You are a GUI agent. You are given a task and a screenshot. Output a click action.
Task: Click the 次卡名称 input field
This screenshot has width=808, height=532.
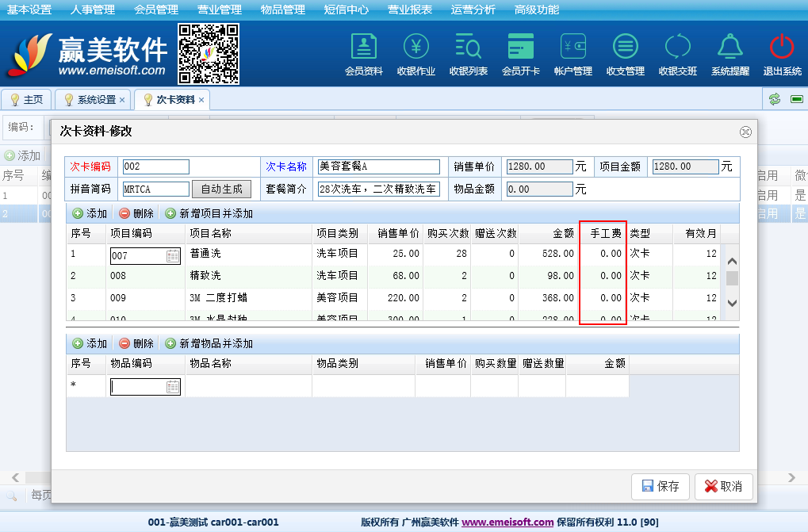click(377, 167)
